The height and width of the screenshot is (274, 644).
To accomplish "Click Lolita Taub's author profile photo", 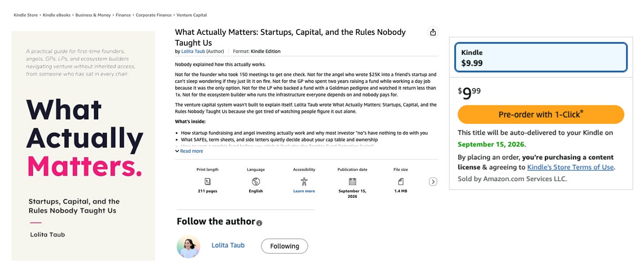I will point(188,246).
